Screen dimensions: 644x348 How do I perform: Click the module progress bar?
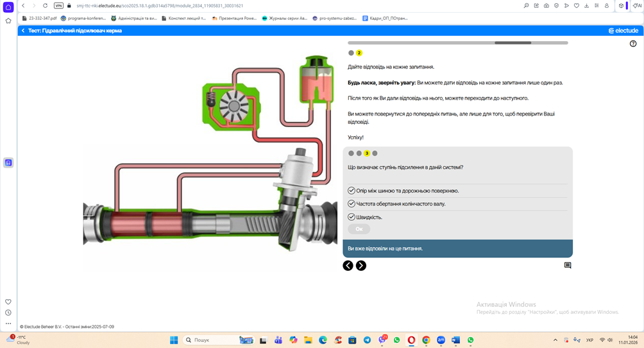457,43
